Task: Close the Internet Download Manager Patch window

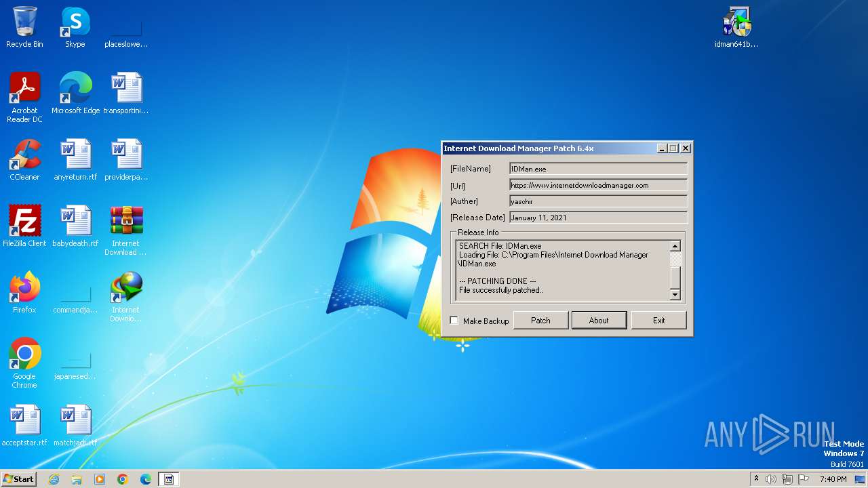Action: (x=686, y=148)
